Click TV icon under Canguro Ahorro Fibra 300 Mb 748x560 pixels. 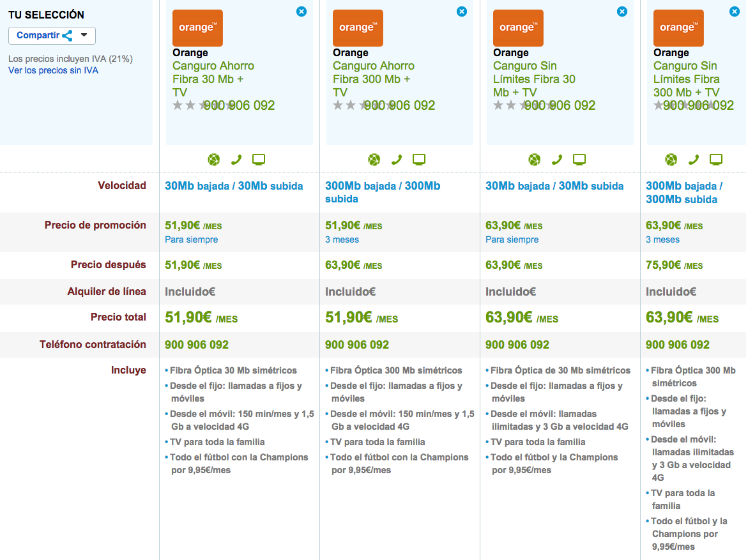[419, 160]
